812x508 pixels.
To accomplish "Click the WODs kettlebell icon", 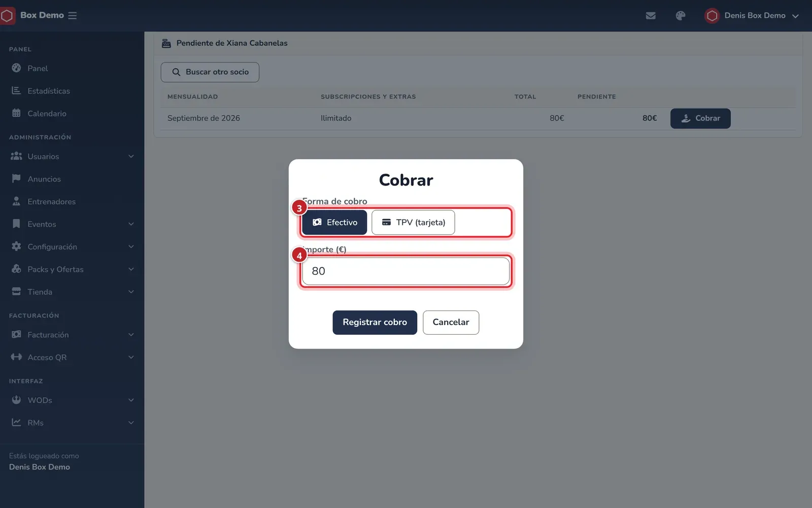I will point(16,400).
